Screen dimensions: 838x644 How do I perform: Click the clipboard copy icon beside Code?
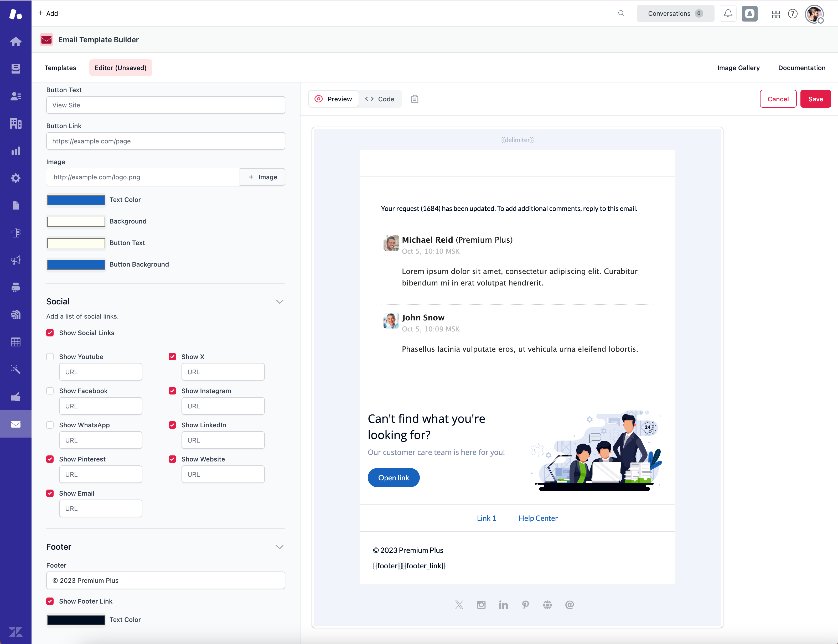click(414, 99)
